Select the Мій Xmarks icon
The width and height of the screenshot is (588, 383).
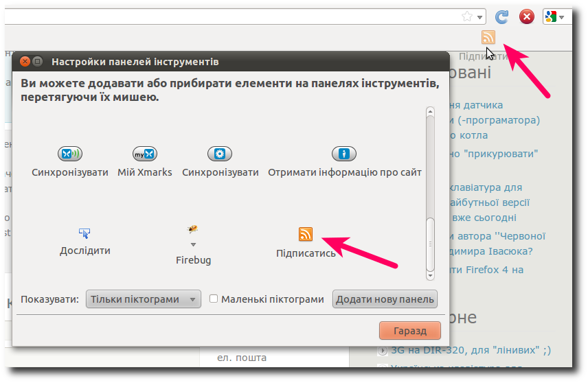(145, 154)
